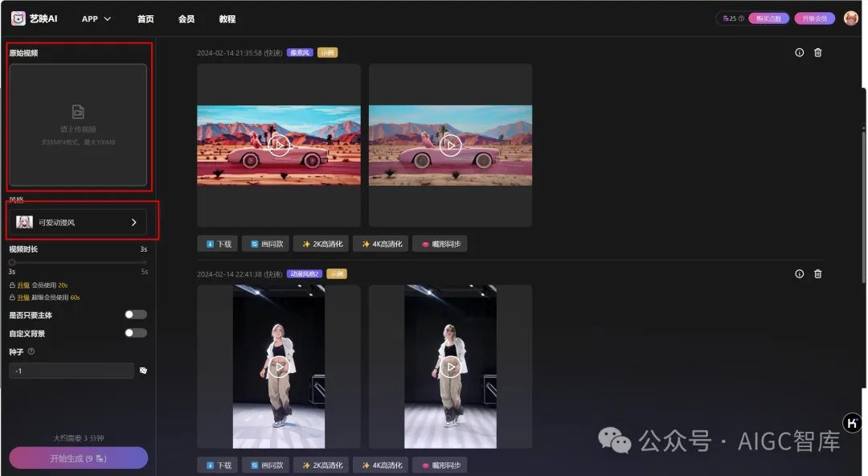
Task: Click info icon for 21:35:58 task
Action: [x=800, y=52]
